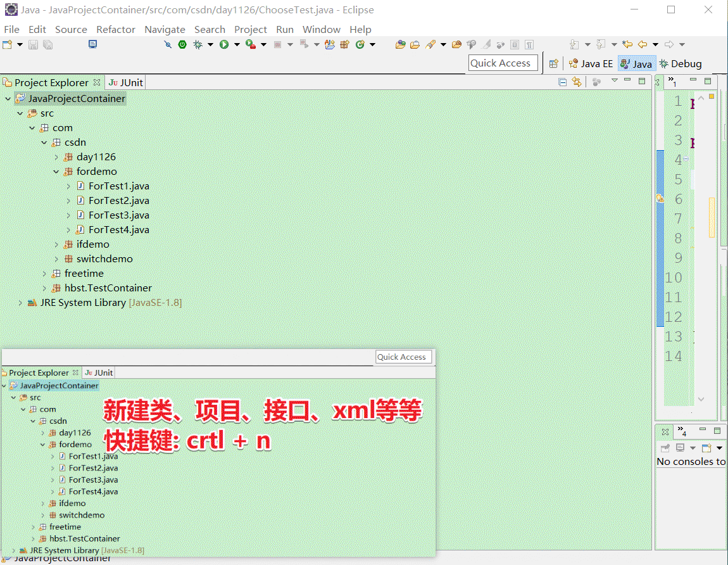
Task: Open the Debug configurations dropdown arrow
Action: pos(210,44)
